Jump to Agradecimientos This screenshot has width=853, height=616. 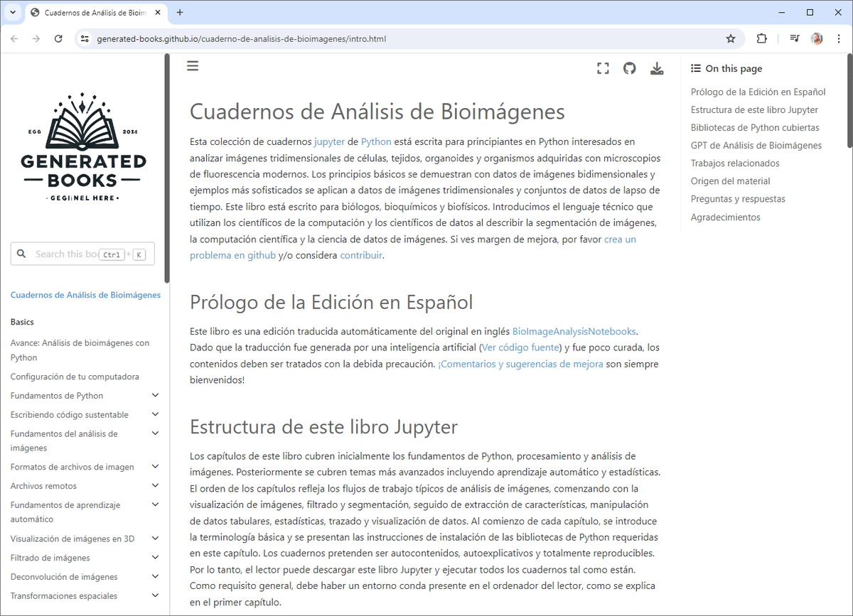726,217
